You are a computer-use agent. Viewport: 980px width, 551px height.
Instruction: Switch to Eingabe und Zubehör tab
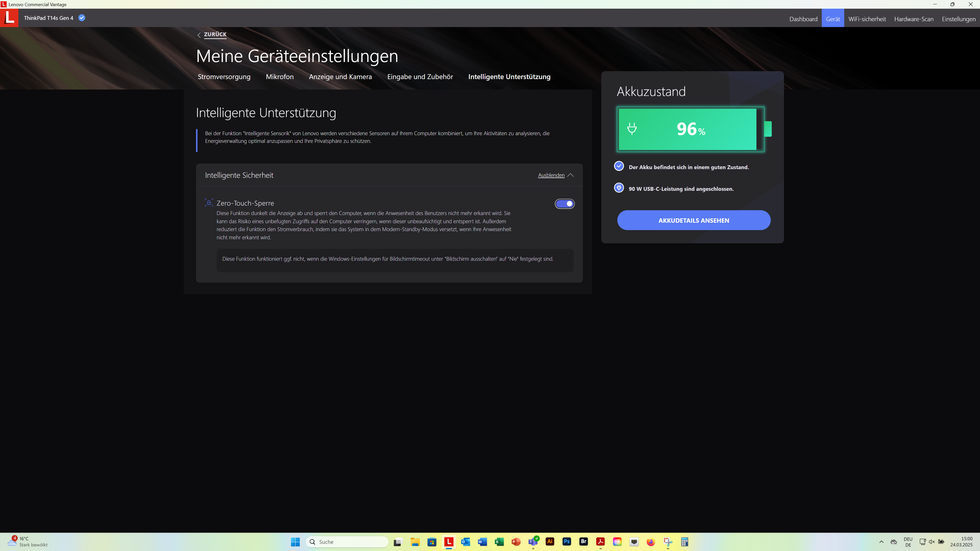tap(420, 77)
